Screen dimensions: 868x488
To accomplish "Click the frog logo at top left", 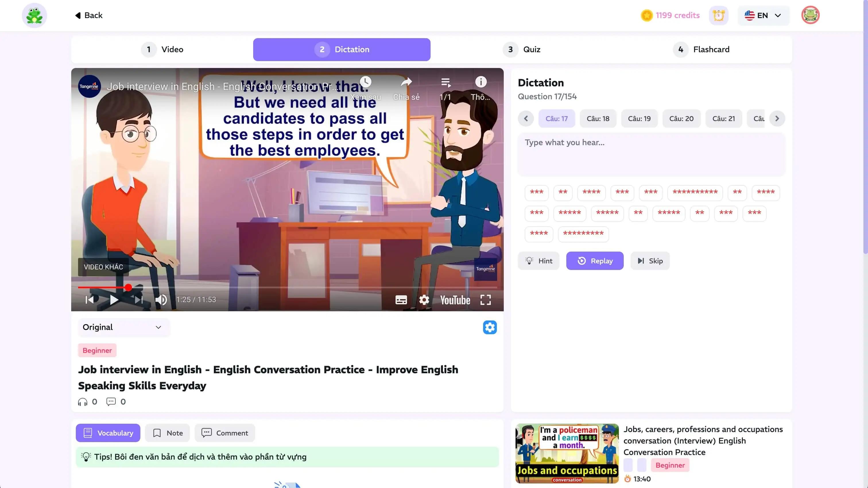I will coord(34,15).
